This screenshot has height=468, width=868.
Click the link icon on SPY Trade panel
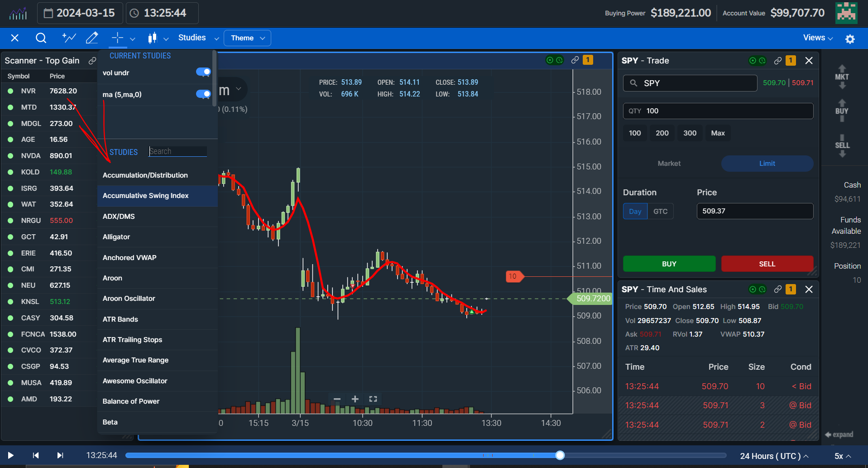(x=777, y=60)
